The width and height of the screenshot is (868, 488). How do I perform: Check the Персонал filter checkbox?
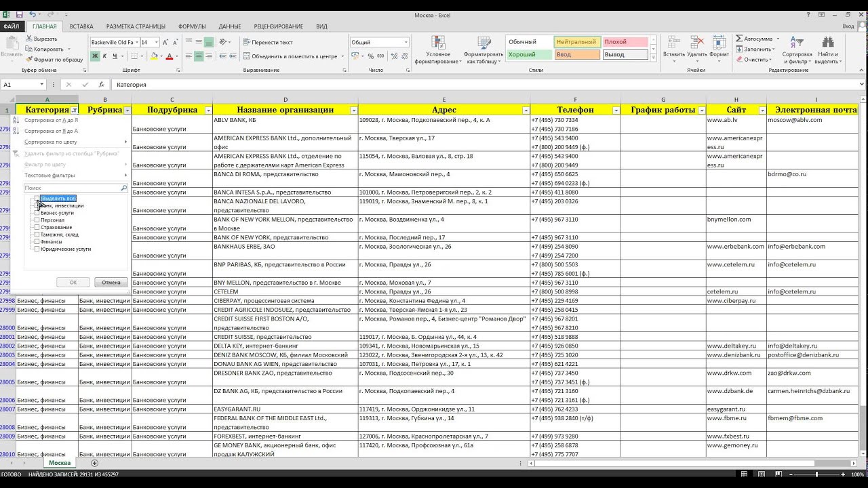point(37,220)
